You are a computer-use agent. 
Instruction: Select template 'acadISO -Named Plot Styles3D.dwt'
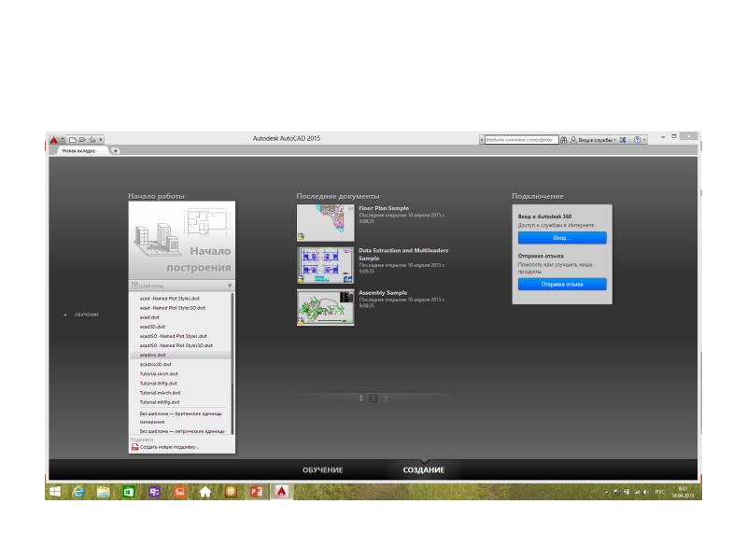tap(176, 345)
